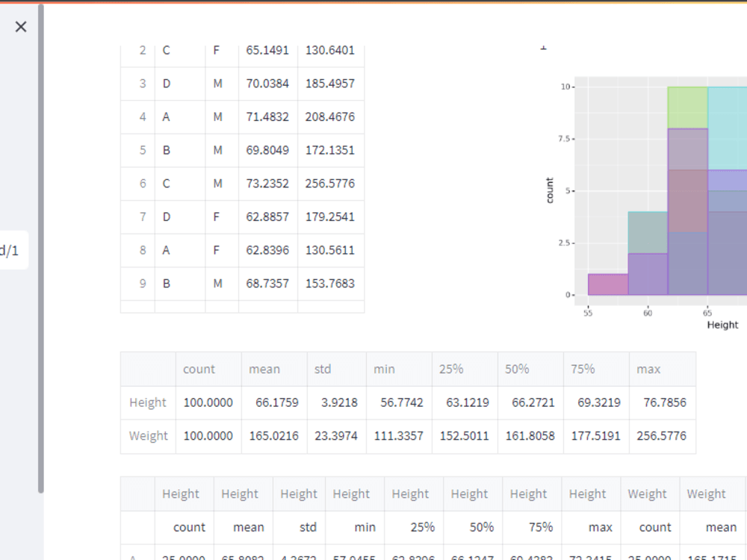This screenshot has height=560, width=747.
Task: Click the cell 69.8049 in row 5
Action: pos(267,151)
